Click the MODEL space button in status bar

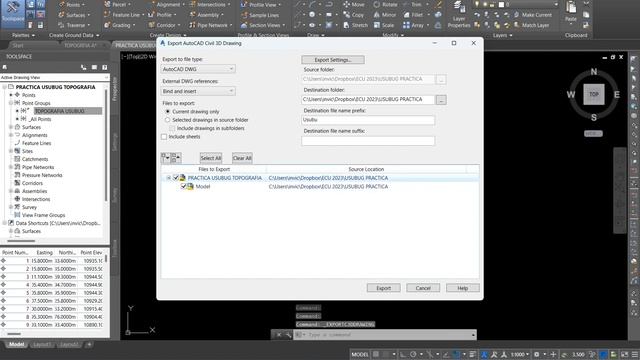coord(360,354)
